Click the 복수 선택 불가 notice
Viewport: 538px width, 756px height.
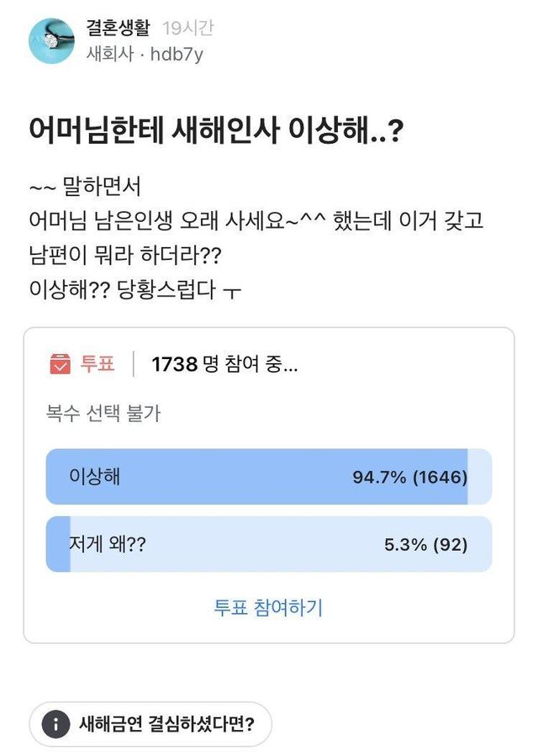103,413
